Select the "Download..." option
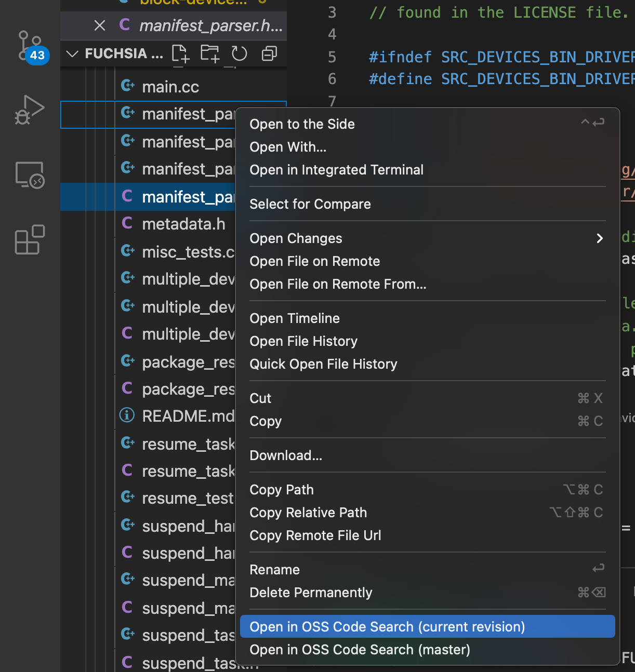 (285, 455)
